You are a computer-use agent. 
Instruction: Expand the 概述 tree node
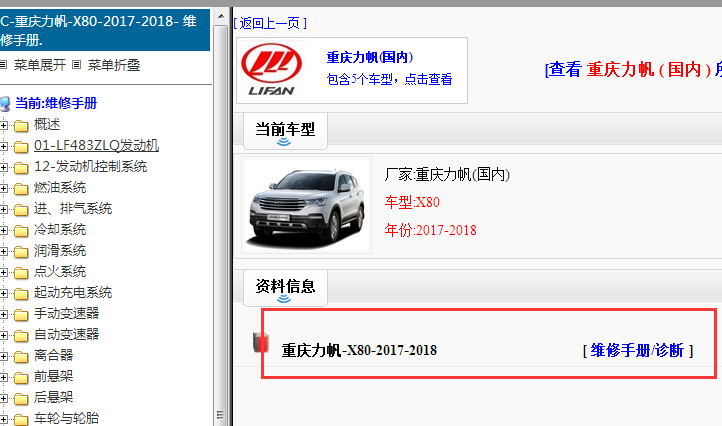4,125
